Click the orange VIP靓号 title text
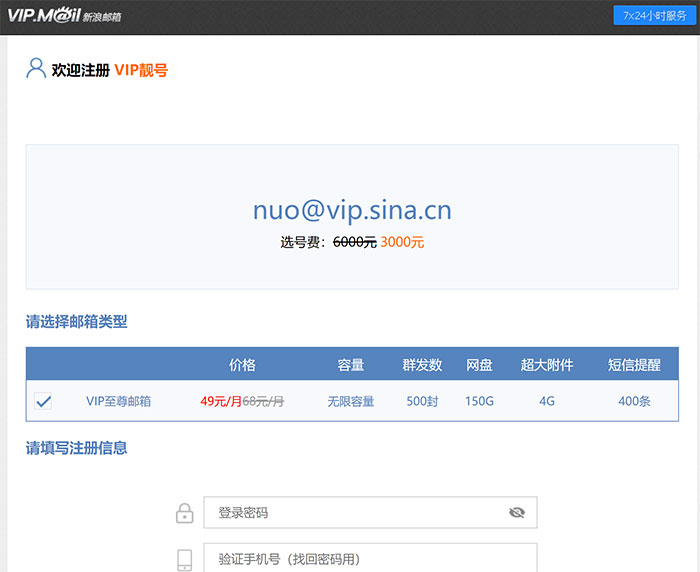 click(x=141, y=70)
